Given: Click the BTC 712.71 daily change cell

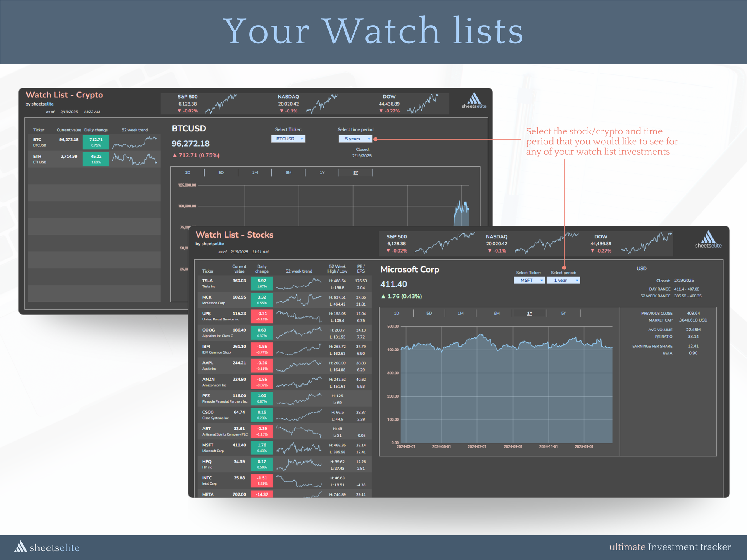Looking at the screenshot, I should click(x=96, y=142).
